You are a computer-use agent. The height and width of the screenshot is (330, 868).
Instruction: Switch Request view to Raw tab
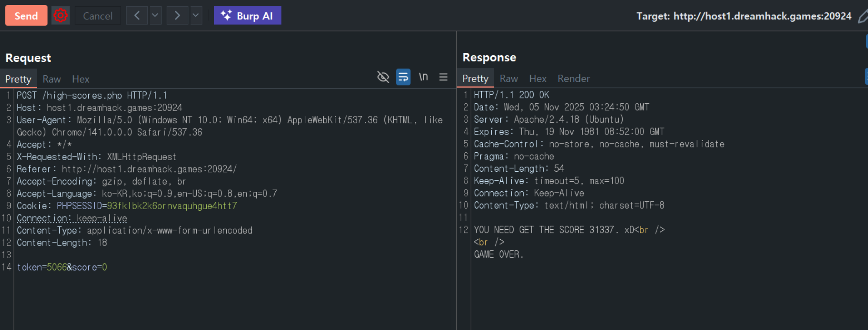pyautogui.click(x=52, y=79)
